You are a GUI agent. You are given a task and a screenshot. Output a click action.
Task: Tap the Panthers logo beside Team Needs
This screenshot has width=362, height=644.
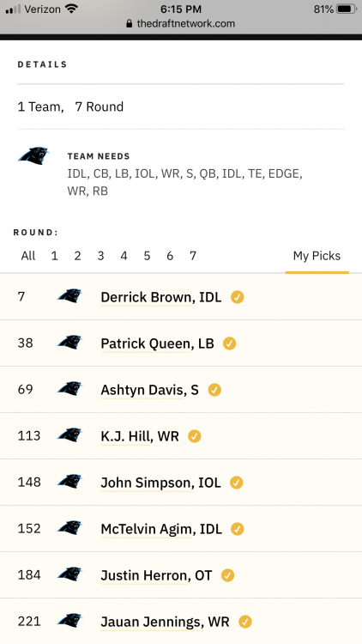click(33, 155)
